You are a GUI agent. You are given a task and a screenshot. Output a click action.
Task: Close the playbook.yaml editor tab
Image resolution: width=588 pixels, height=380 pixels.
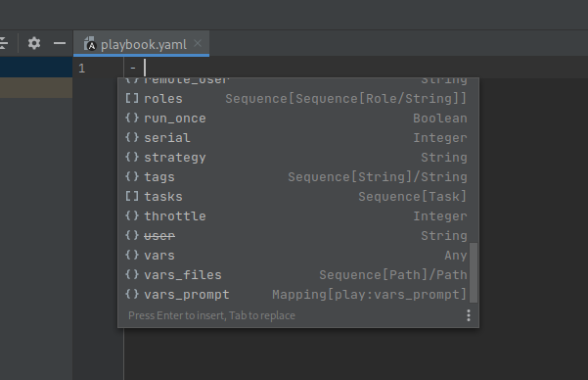(198, 43)
